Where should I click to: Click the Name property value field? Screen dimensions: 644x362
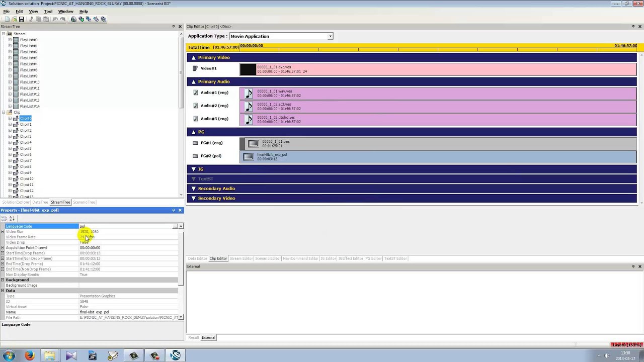pos(128,312)
